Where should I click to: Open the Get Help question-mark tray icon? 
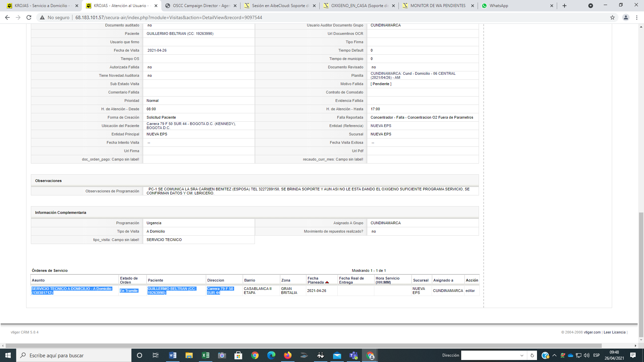pyautogui.click(x=545, y=355)
